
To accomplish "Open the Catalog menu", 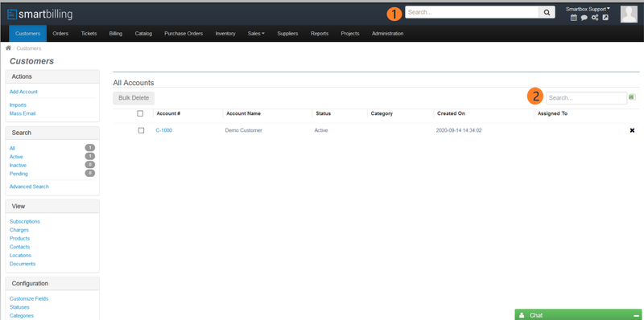I will point(143,34).
